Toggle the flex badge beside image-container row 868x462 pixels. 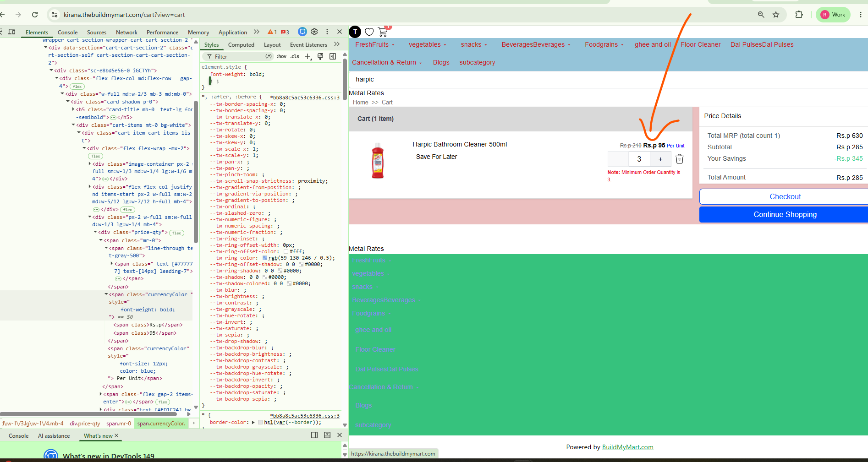[96, 156]
